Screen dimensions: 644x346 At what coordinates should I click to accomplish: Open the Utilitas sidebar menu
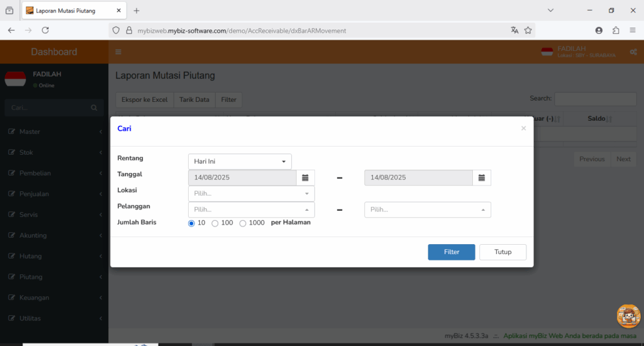[54, 318]
